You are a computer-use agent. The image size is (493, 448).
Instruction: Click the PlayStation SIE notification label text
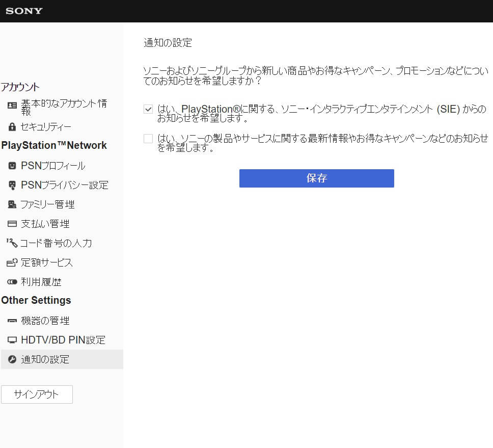coord(322,113)
